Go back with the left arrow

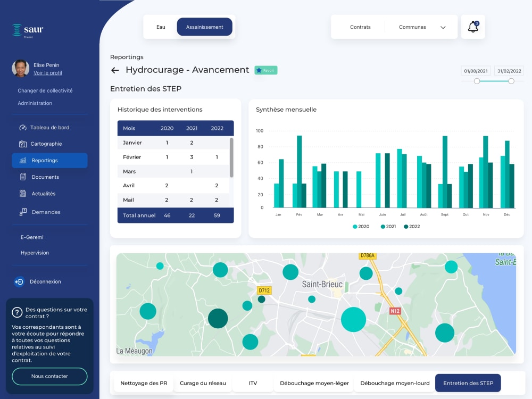115,70
